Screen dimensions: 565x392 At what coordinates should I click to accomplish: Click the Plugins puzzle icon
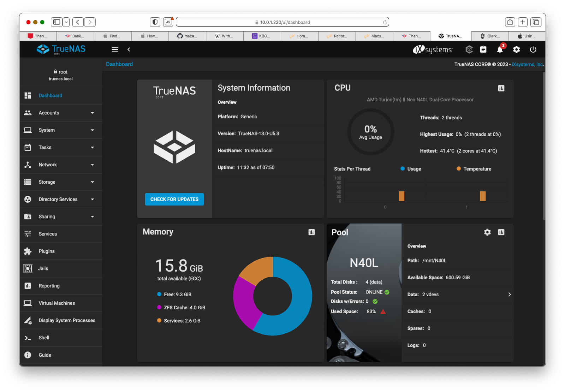click(28, 251)
